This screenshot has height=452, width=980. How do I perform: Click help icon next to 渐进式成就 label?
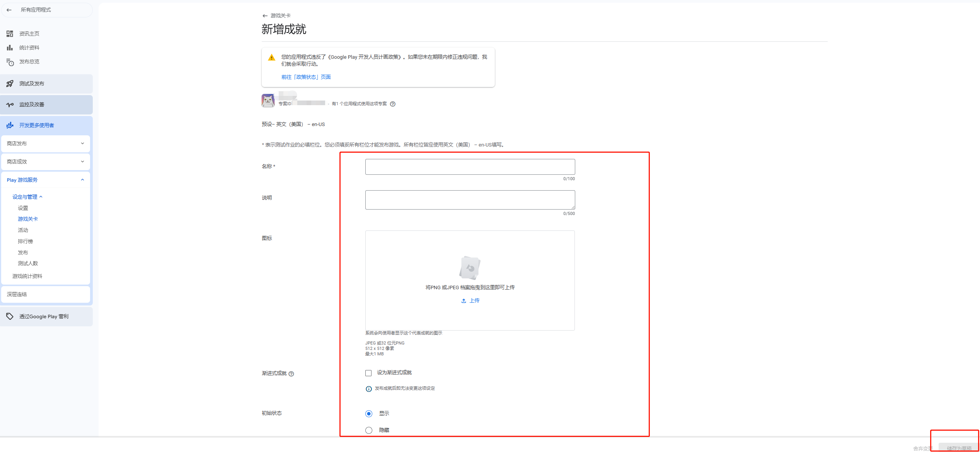pos(291,374)
